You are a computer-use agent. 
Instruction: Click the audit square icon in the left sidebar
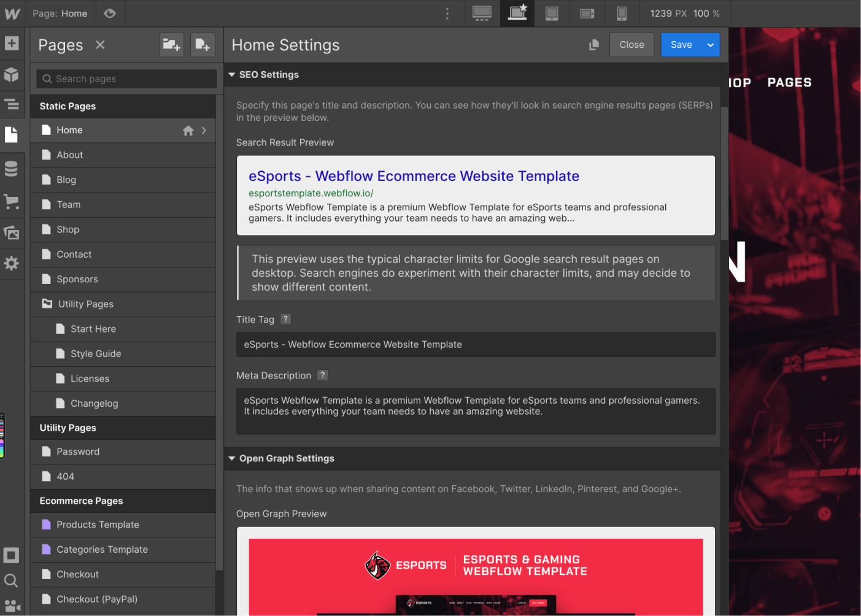click(x=12, y=555)
